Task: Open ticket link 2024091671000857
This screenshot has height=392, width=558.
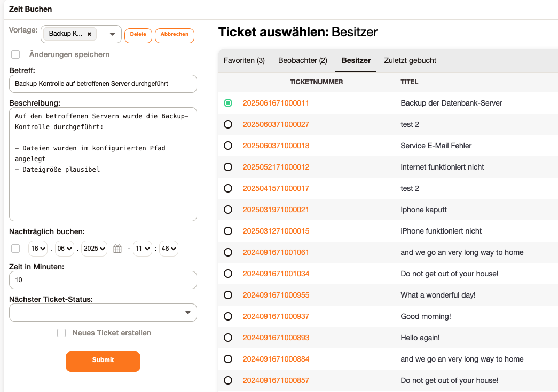Action: point(276,380)
